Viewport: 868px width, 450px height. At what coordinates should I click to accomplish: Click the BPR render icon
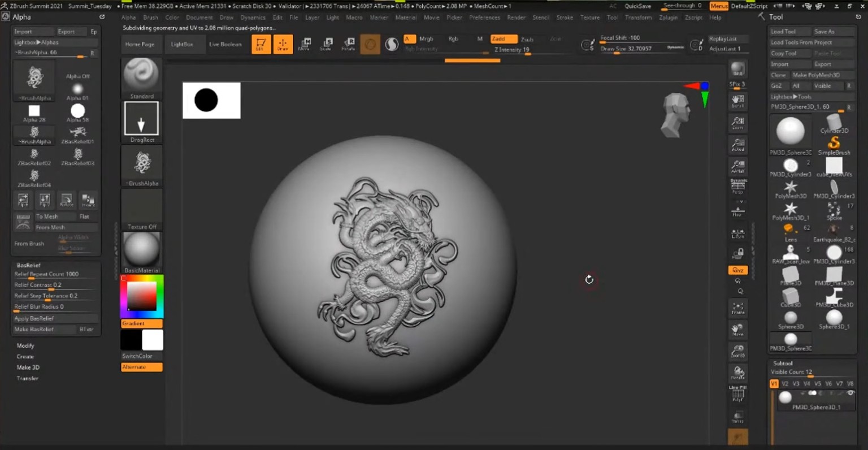pos(738,70)
